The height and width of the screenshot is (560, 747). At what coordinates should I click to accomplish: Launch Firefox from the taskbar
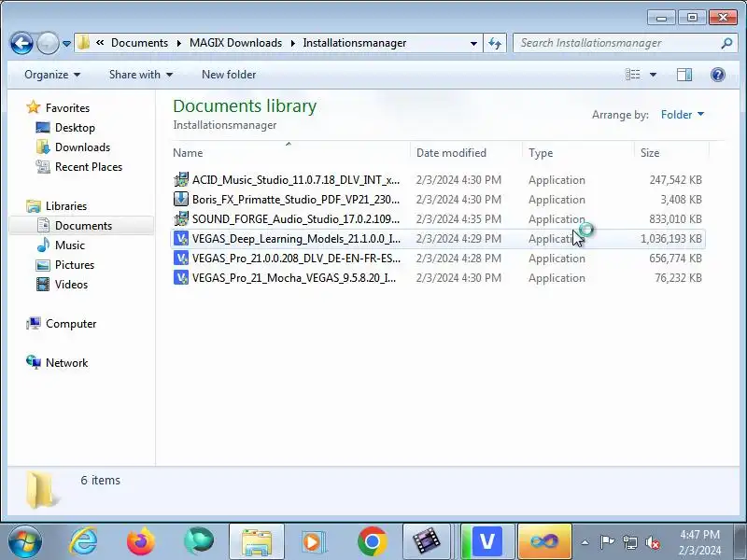point(141,541)
